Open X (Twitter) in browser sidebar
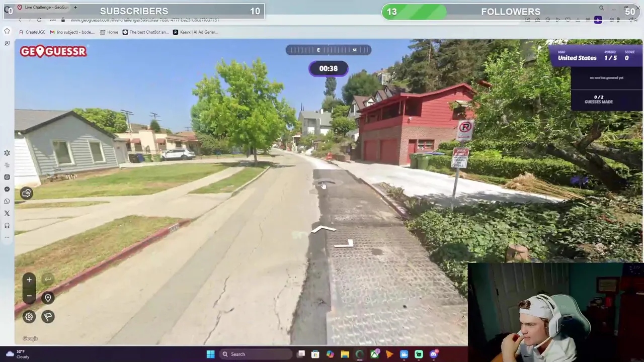 (x=7, y=213)
